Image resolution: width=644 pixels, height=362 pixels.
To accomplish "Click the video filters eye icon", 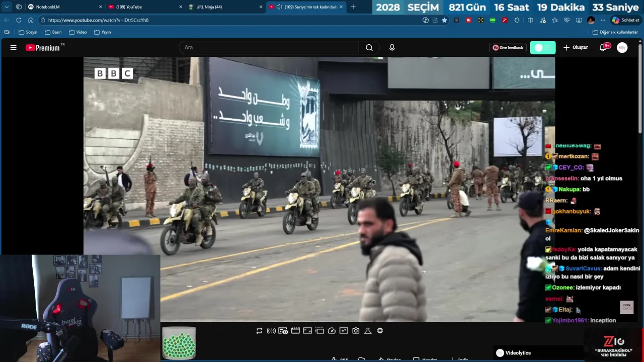I will click(283, 331).
